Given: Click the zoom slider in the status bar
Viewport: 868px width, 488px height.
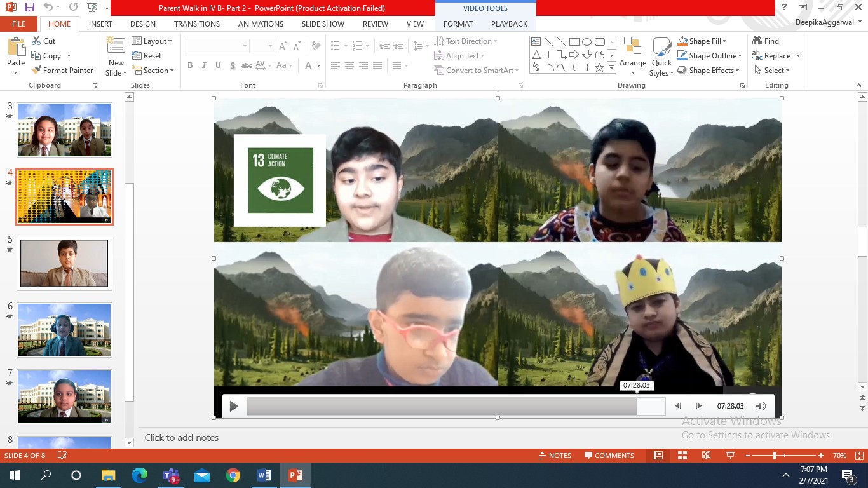Looking at the screenshot, I should (x=775, y=456).
